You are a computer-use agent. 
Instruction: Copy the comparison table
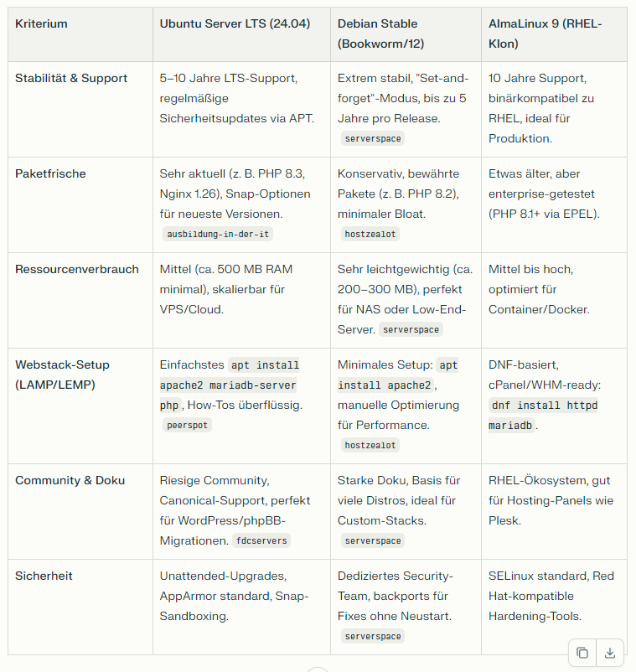[x=582, y=653]
